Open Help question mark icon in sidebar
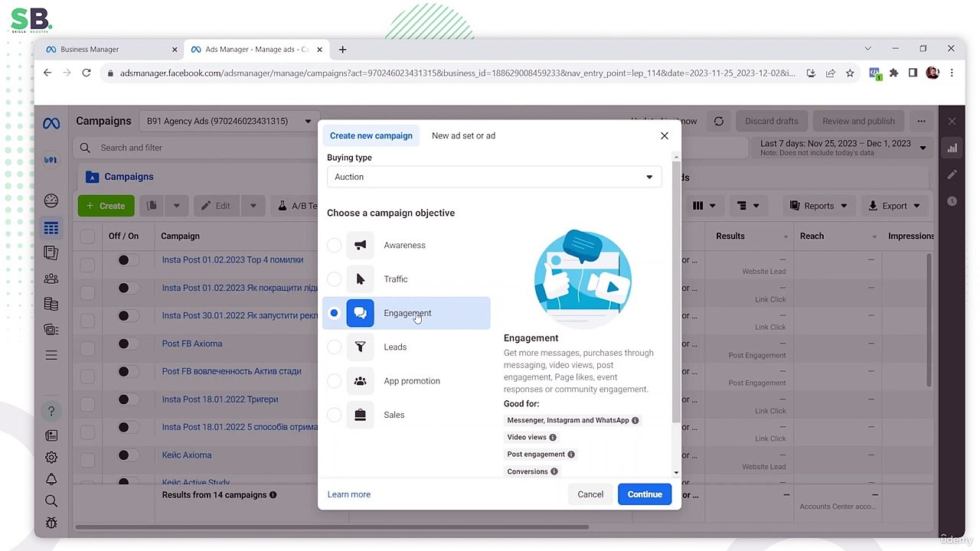Screen dimensions: 980x551 coord(51,411)
